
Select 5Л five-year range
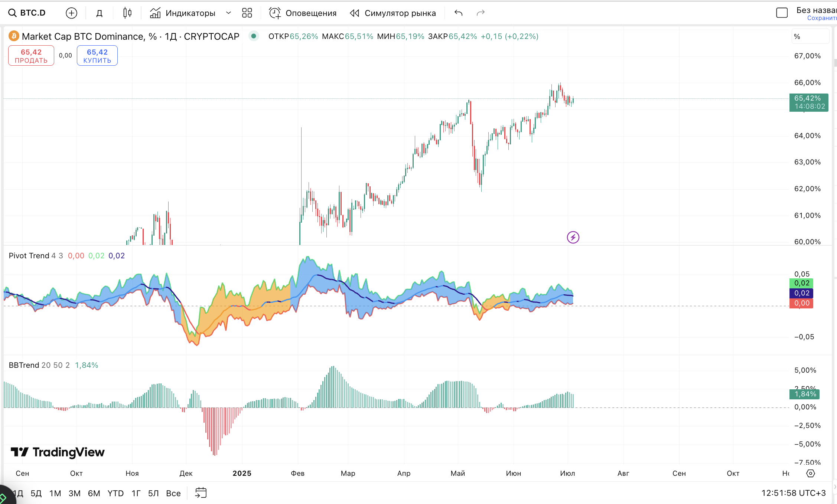[153, 493]
